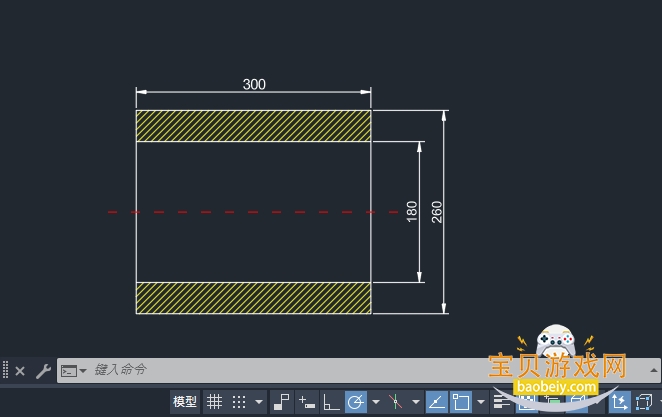The width and height of the screenshot is (662, 417).
Task: Select the upper yellow hatch region
Action: 253,126
